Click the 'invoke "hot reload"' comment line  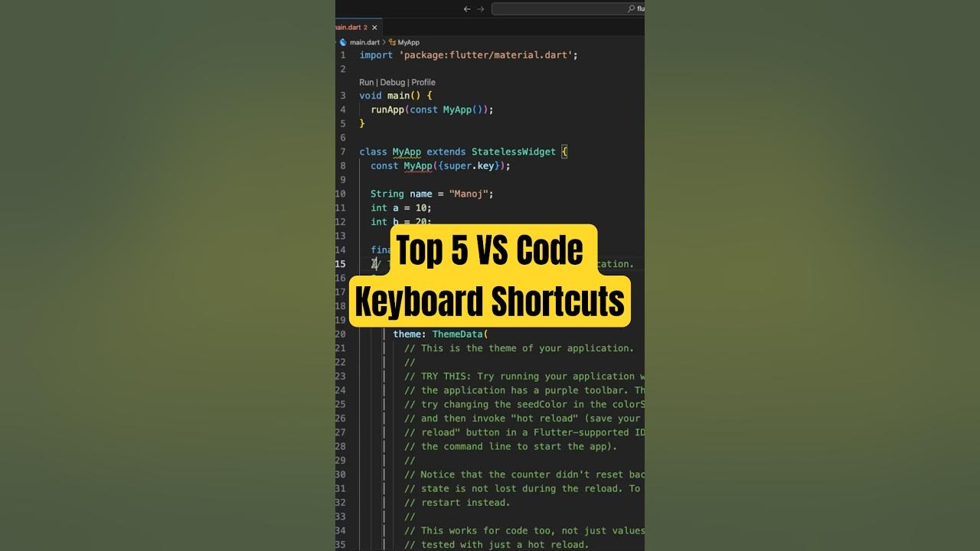(524, 418)
